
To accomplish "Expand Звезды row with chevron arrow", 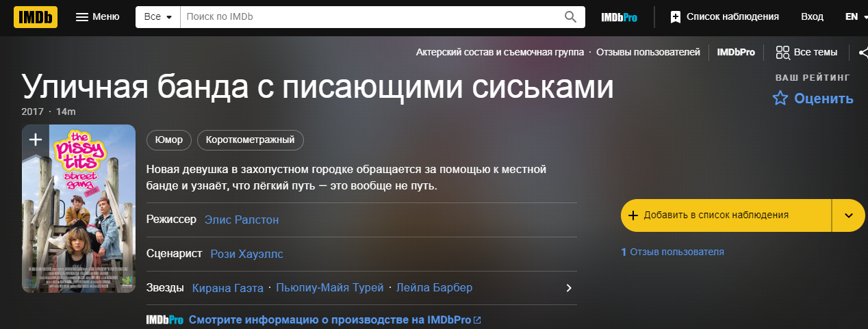I will coord(568,288).
